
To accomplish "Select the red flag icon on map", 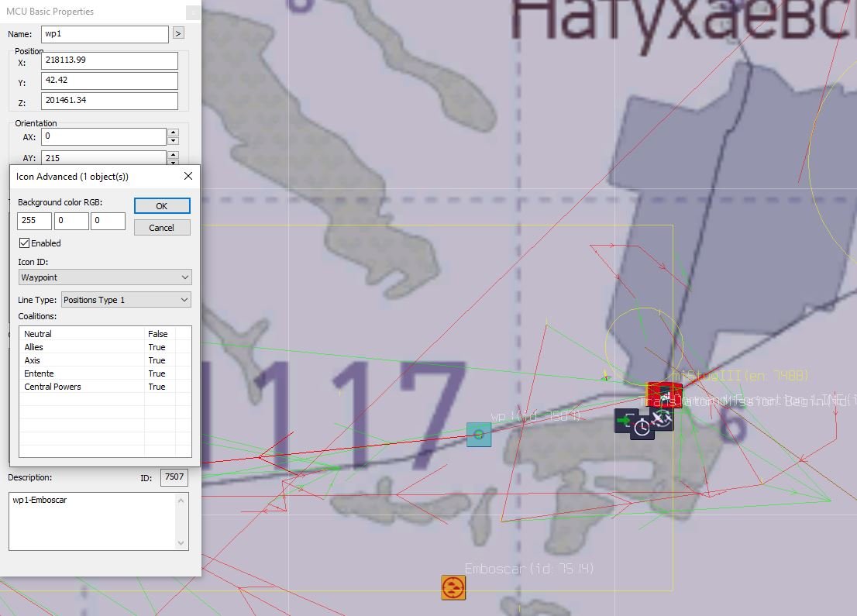I will tap(665, 394).
